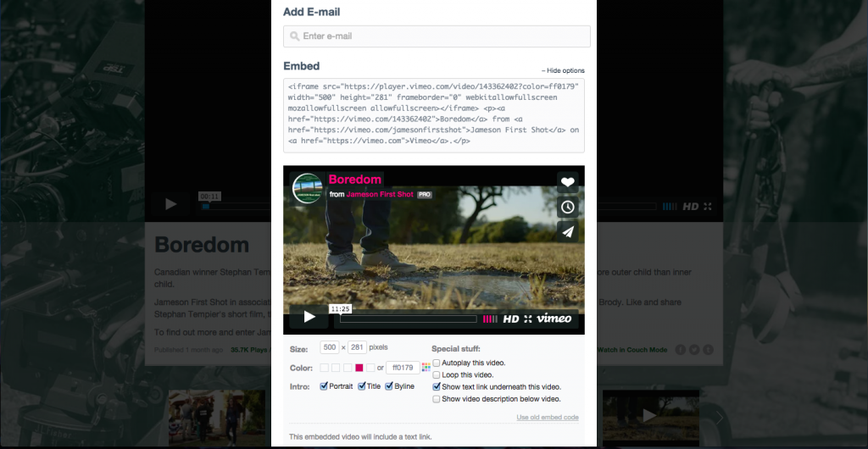This screenshot has height=449, width=868.
Task: Adjust volume bars in preview player
Action: tap(490, 319)
